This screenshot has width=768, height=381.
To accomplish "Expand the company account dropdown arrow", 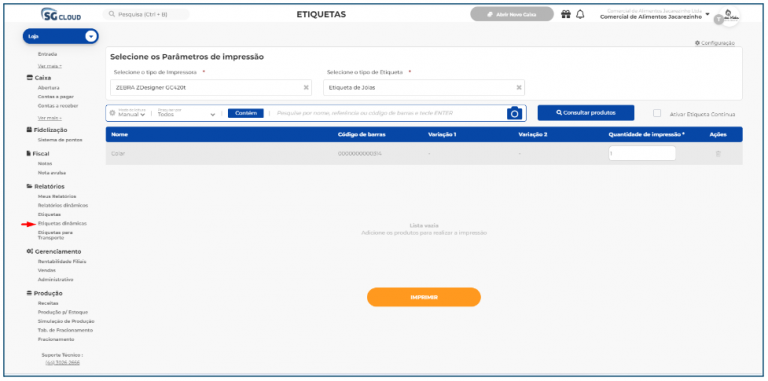I will [x=707, y=13].
